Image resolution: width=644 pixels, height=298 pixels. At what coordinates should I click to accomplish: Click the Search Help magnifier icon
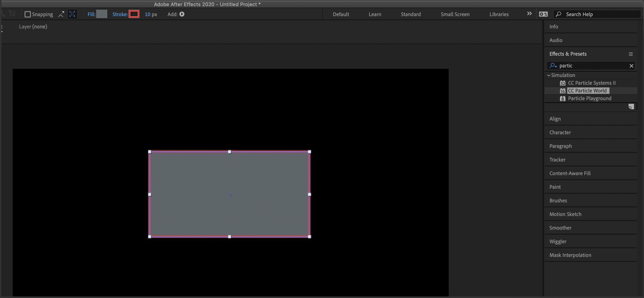coord(558,14)
